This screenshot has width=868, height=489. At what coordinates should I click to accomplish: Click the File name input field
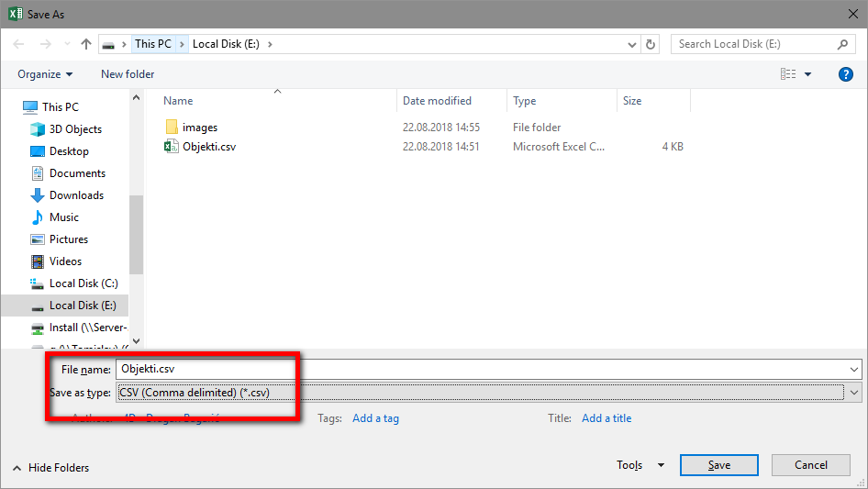pos(486,369)
